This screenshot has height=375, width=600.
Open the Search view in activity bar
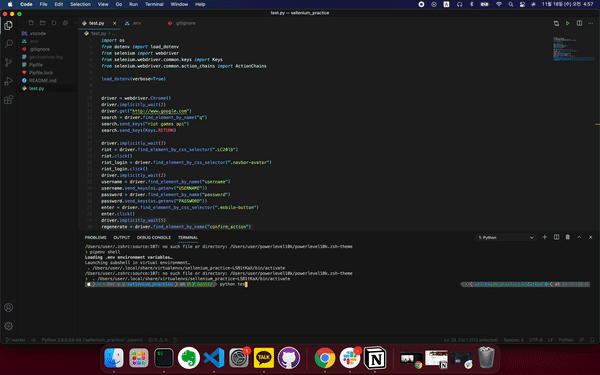coord(8,44)
